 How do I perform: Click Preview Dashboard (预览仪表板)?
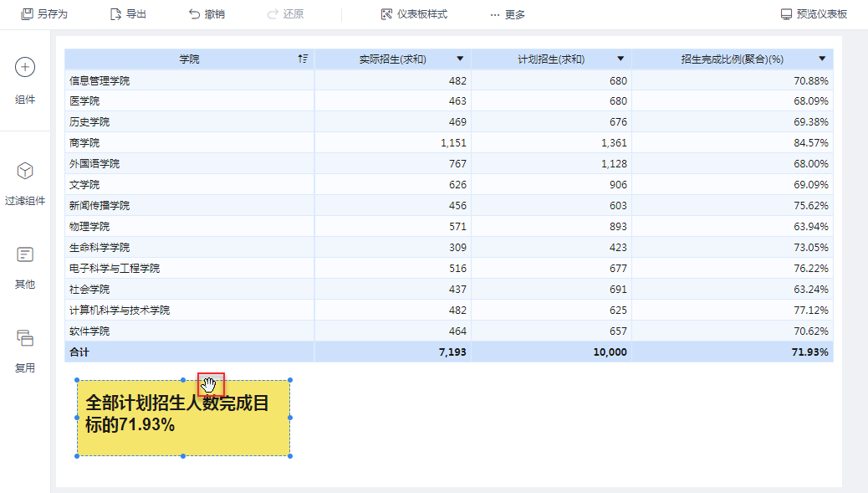[x=814, y=14]
